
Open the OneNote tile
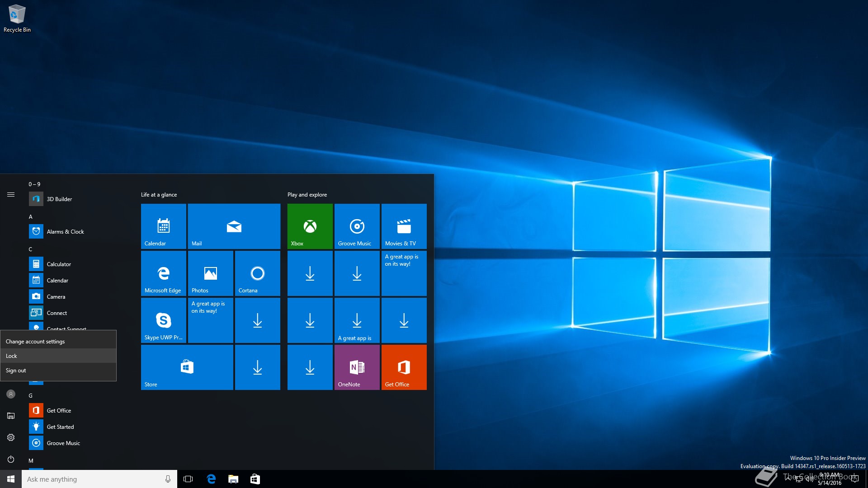coord(357,367)
